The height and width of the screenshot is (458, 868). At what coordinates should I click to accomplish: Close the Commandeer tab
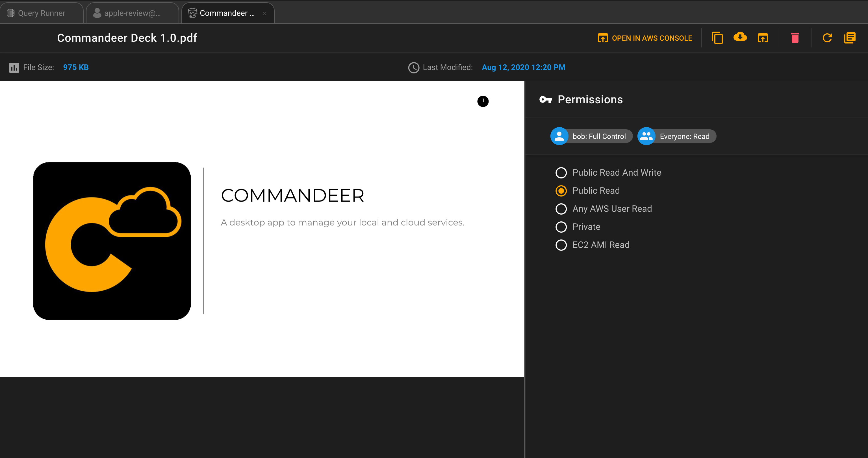(264, 13)
